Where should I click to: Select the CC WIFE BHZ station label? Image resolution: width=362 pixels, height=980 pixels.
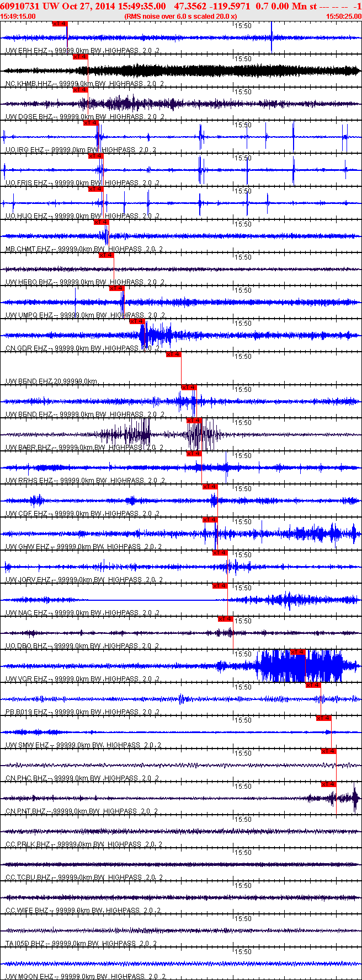click(83, 911)
